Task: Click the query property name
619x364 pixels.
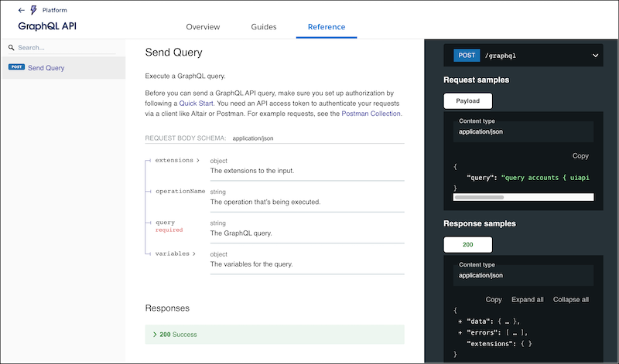Action: pos(165,223)
